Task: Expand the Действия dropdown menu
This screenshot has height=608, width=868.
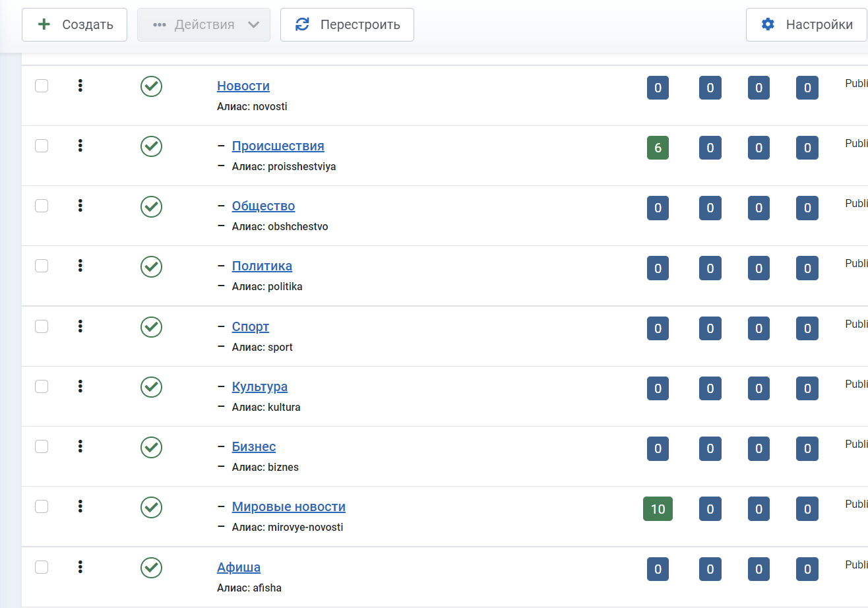Action: point(204,25)
